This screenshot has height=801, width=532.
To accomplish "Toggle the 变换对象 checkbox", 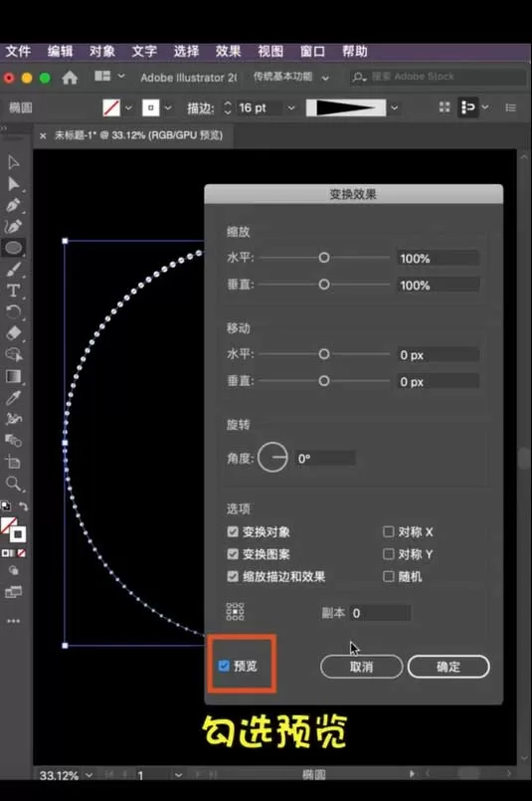I will pyautogui.click(x=233, y=531).
